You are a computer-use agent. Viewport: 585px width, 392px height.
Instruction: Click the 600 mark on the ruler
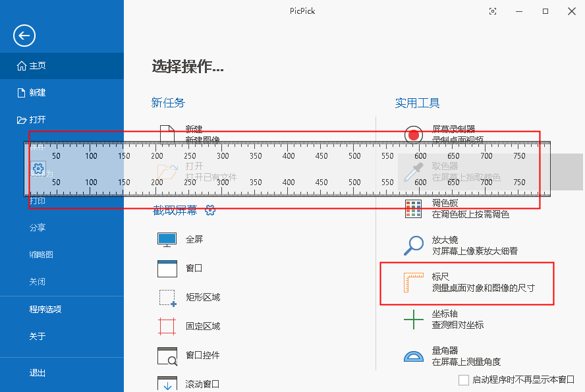pos(420,156)
